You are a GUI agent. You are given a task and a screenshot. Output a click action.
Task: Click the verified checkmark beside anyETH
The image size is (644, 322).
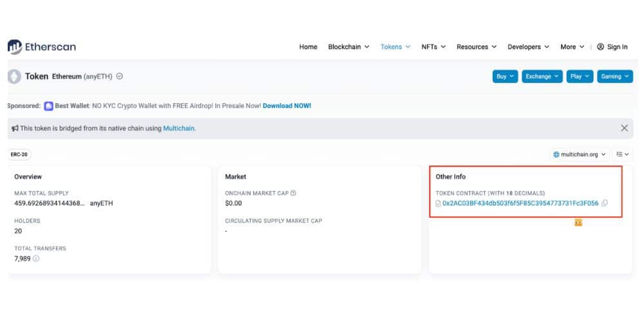pos(120,77)
